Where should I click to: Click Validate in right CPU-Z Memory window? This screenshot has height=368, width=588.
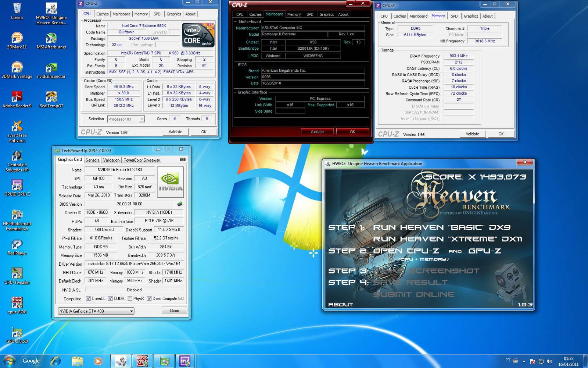pos(472,134)
